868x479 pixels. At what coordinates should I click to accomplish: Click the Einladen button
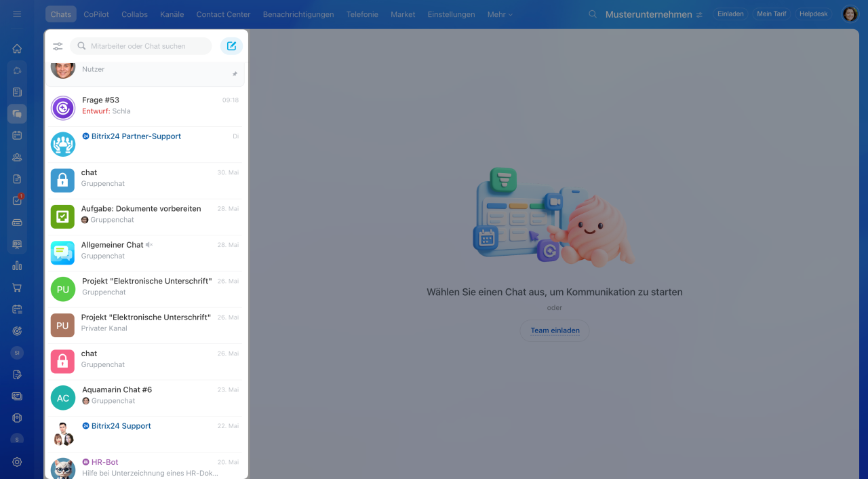pos(730,14)
